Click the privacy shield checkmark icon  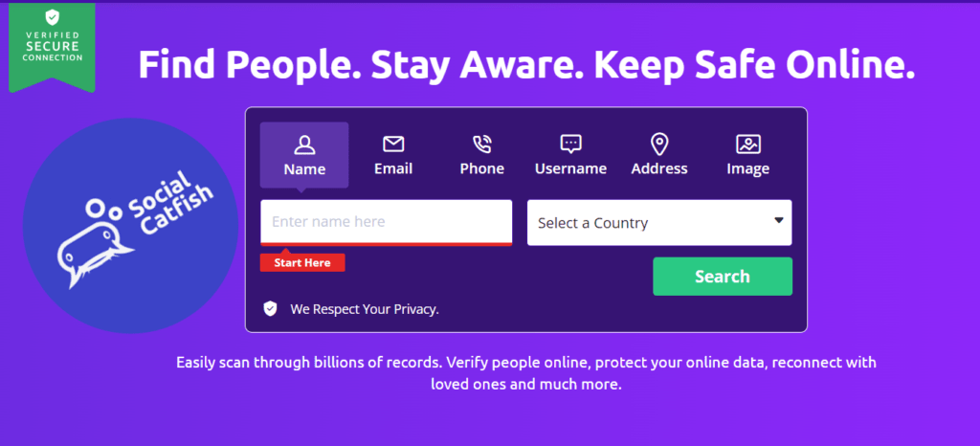[270, 308]
